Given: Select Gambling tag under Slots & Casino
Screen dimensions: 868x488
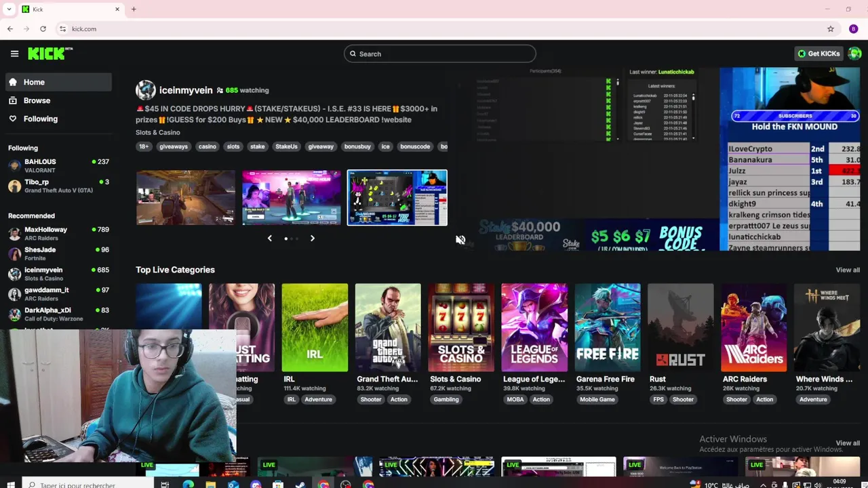Looking at the screenshot, I should click(x=446, y=399).
